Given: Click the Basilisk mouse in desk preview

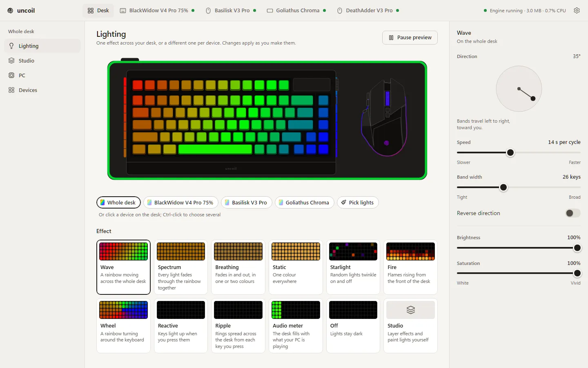Looking at the screenshot, I should click(x=385, y=117).
